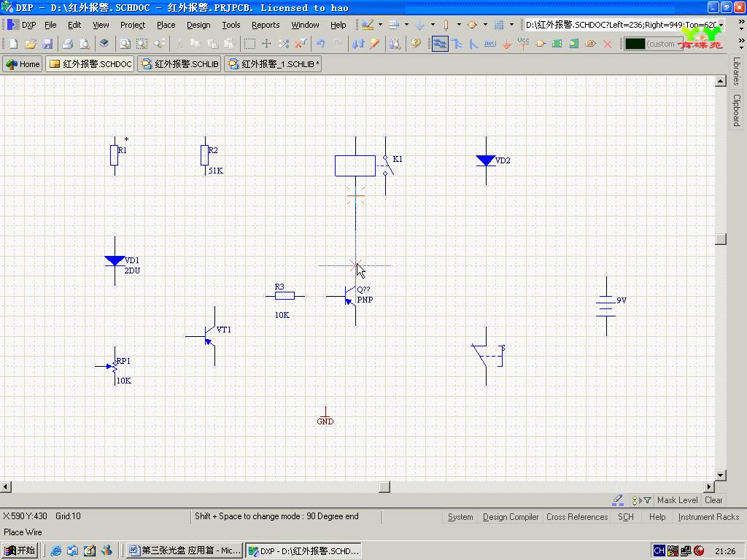Click the dark color swatch box
This screenshot has height=560, width=747.
coord(635,44)
